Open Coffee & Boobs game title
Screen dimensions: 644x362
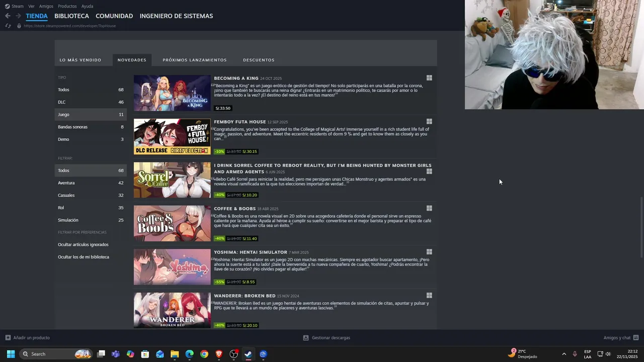pos(234,209)
